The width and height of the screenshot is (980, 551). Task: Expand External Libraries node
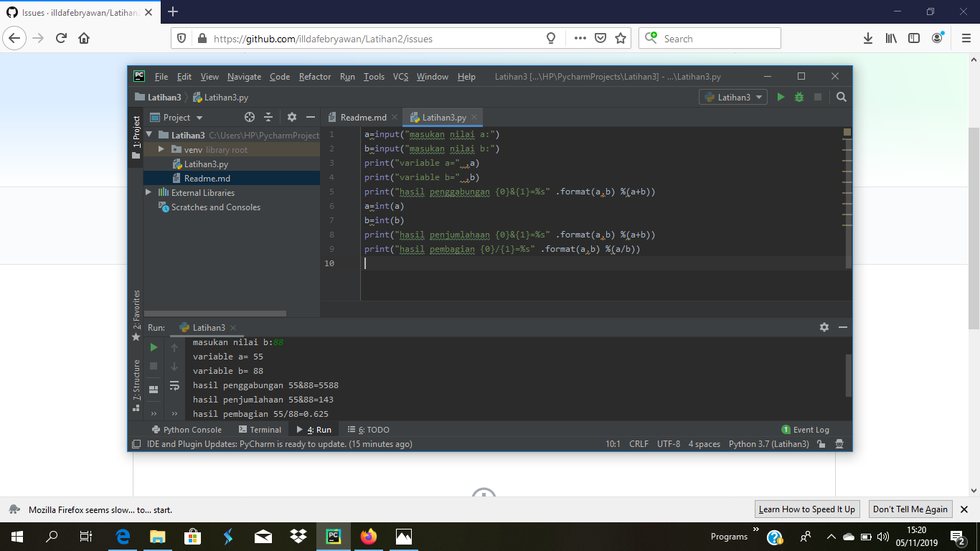tap(149, 192)
